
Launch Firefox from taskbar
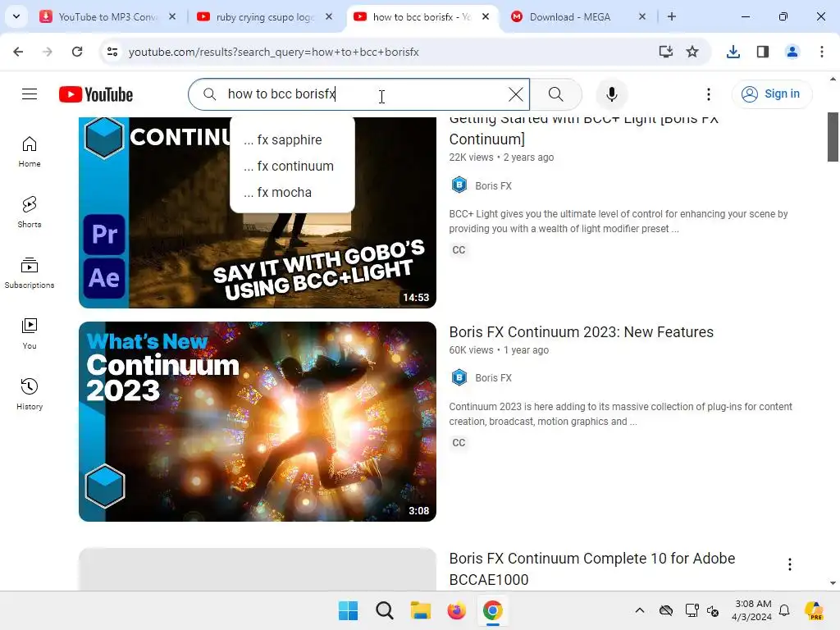pyautogui.click(x=456, y=610)
